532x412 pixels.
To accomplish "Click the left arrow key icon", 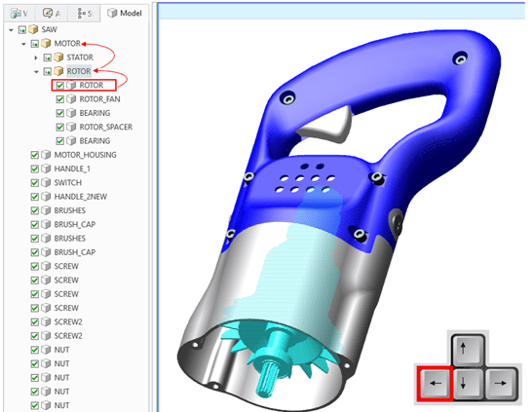I will 436,383.
